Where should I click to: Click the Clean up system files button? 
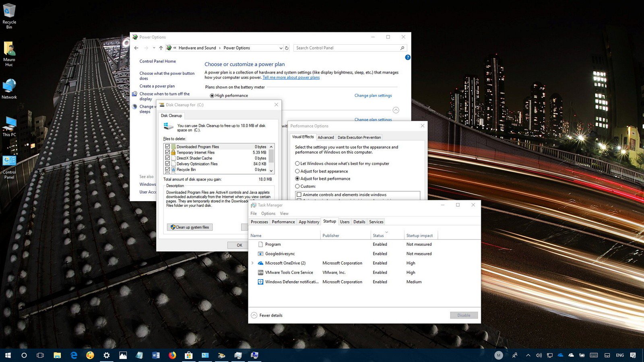tap(190, 227)
